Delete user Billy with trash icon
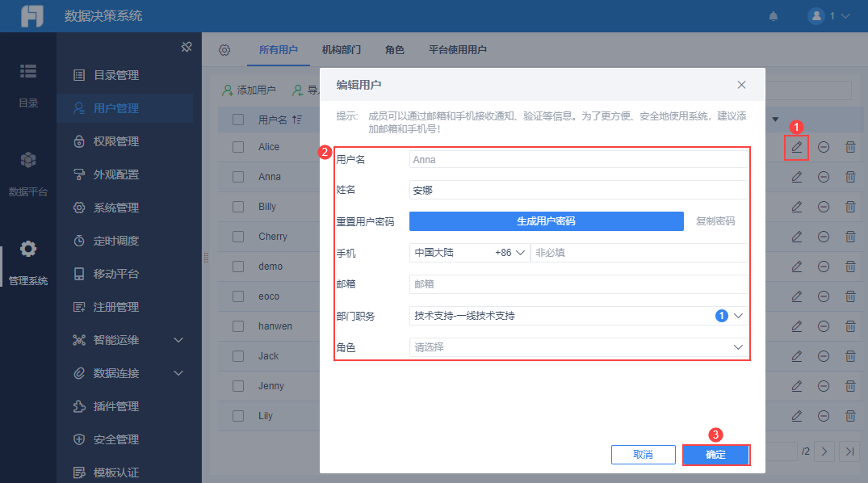 [x=850, y=207]
